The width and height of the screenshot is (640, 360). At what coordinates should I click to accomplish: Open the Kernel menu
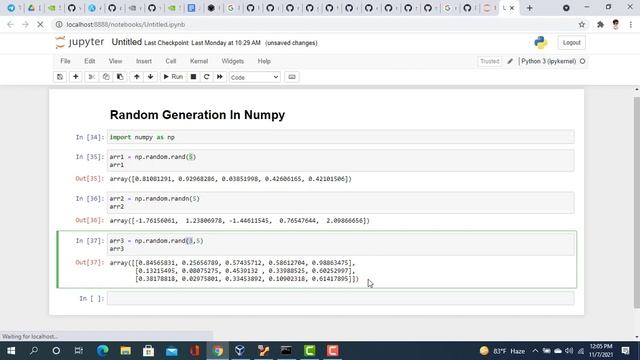pyautogui.click(x=199, y=61)
